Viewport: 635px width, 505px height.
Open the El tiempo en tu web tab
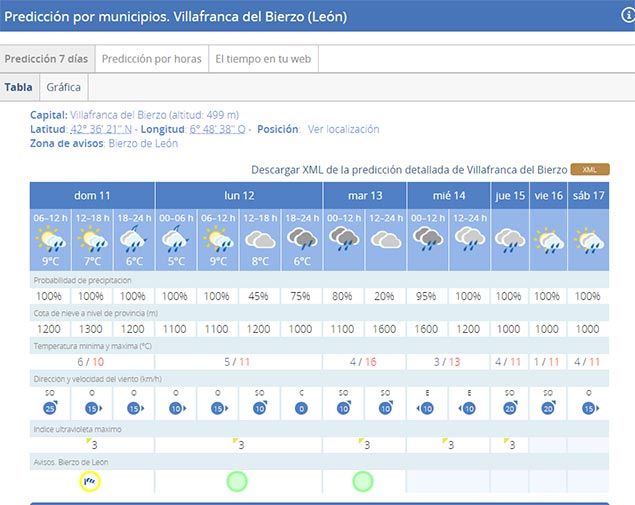[263, 59]
